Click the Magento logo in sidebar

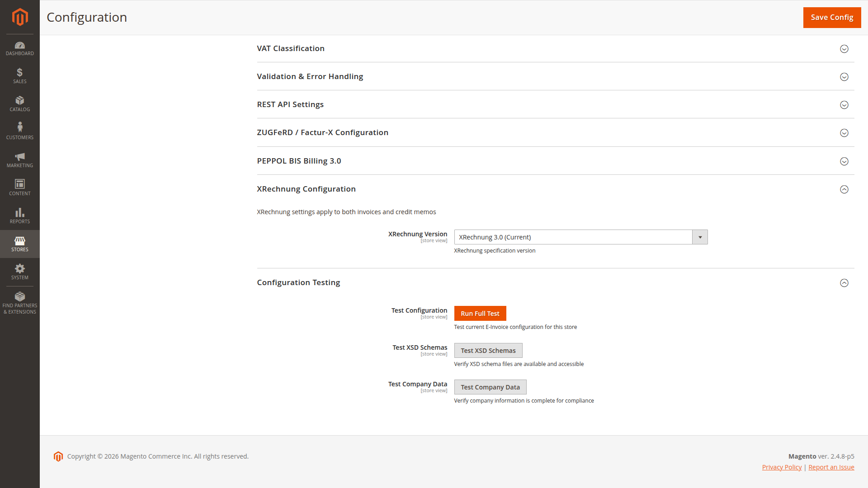(20, 17)
